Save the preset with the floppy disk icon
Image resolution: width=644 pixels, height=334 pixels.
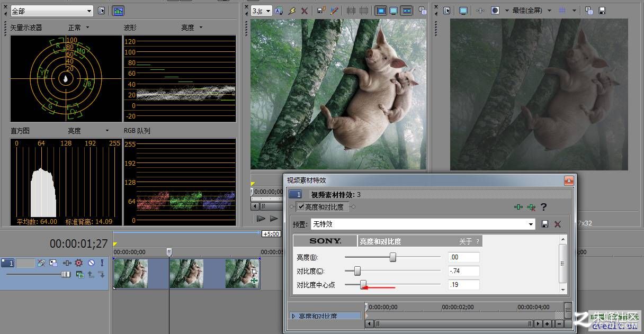pyautogui.click(x=545, y=224)
